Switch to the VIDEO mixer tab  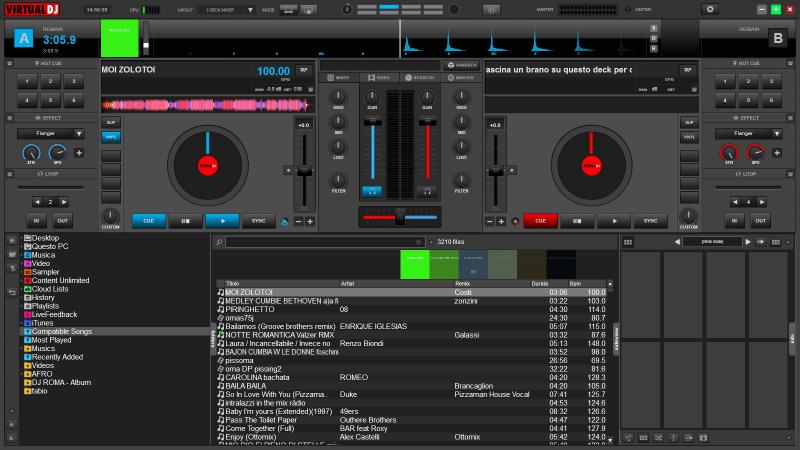[x=379, y=77]
